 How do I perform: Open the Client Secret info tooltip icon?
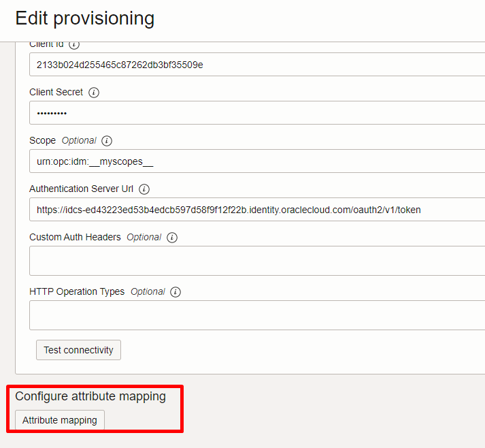pos(94,93)
